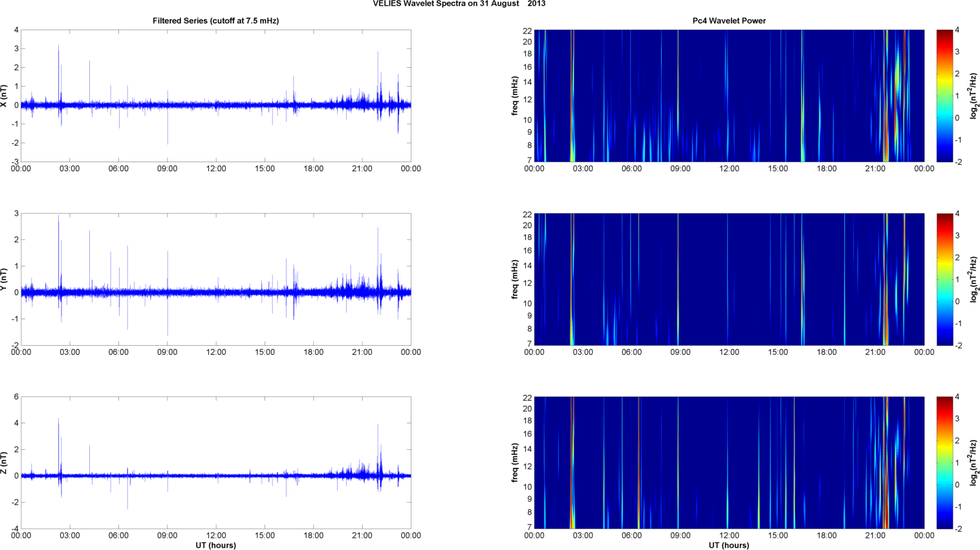Click the Z (nT) axis label
Screen dimensions: 980x550
(5, 463)
